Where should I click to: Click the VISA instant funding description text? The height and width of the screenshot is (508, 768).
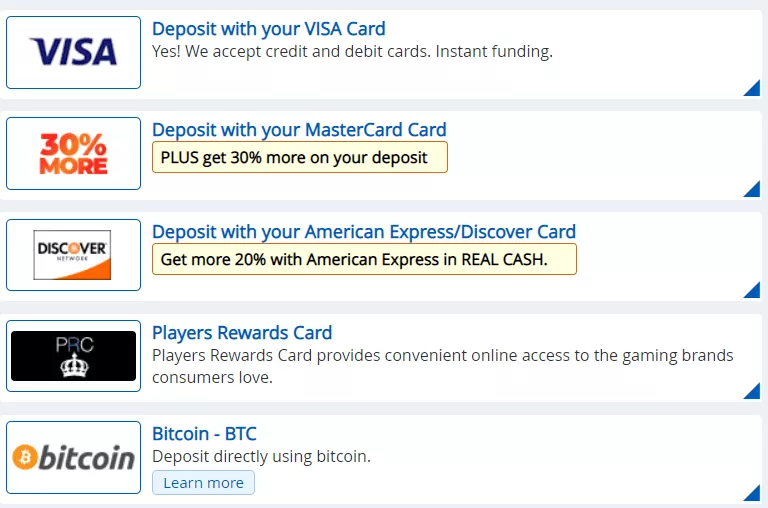(352, 51)
